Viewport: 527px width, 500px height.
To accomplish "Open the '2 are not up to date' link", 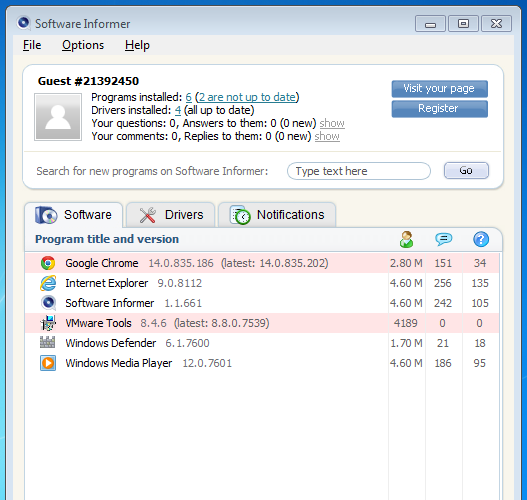I will [x=248, y=97].
